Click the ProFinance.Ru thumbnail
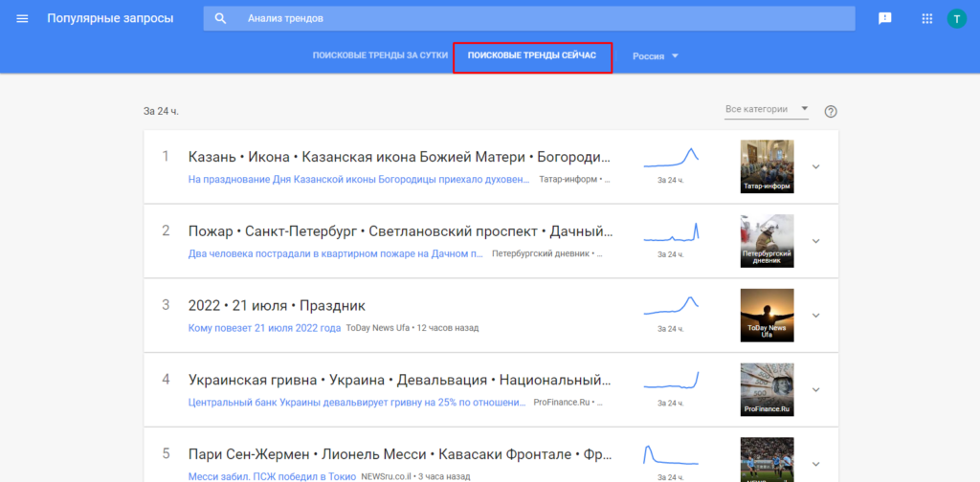 [x=767, y=389]
